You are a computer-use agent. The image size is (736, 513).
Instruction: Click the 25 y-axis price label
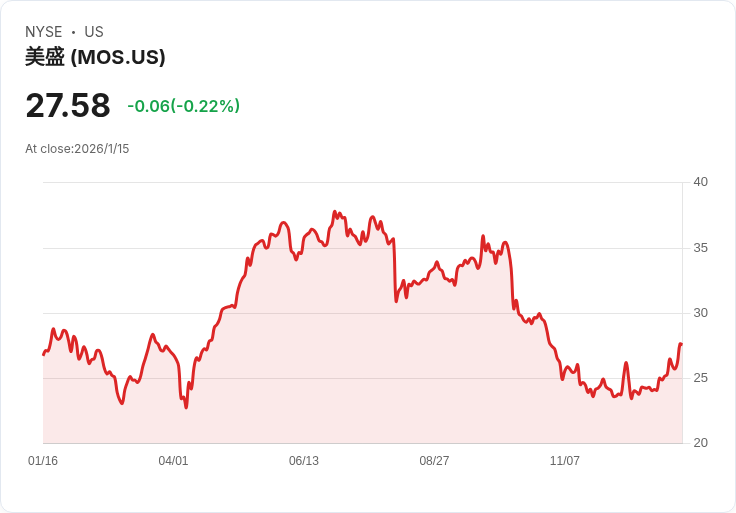point(700,378)
